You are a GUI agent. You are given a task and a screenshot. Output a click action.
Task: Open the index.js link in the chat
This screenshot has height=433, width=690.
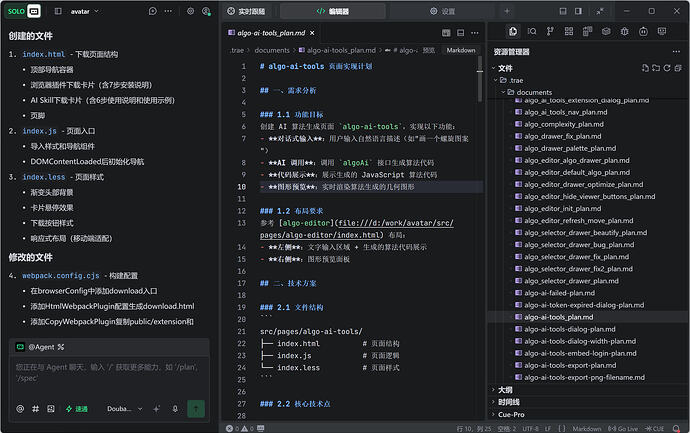point(39,131)
